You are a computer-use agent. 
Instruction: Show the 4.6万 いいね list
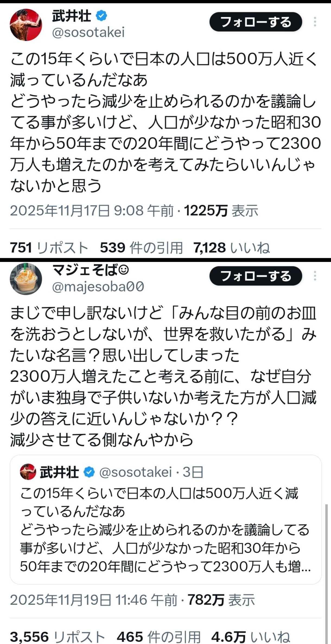point(250,637)
